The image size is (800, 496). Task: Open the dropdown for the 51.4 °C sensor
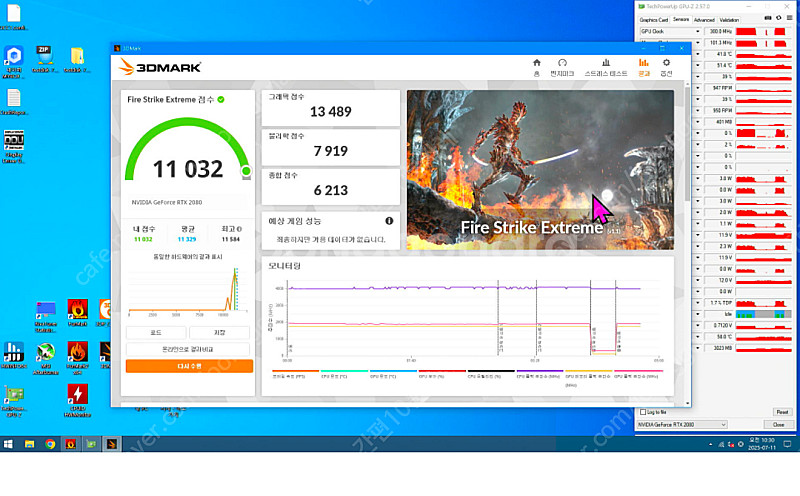697,65
